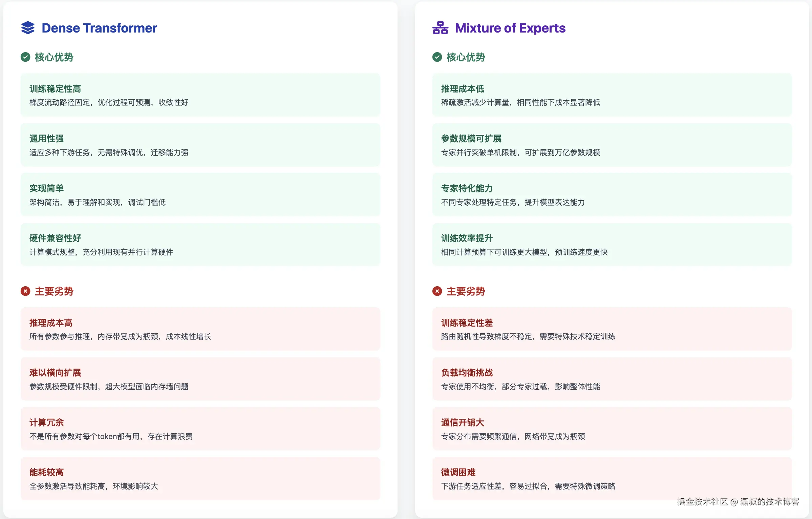Open the 专家特化能力 card
Viewport: 812px width, 519px height.
coord(612,194)
